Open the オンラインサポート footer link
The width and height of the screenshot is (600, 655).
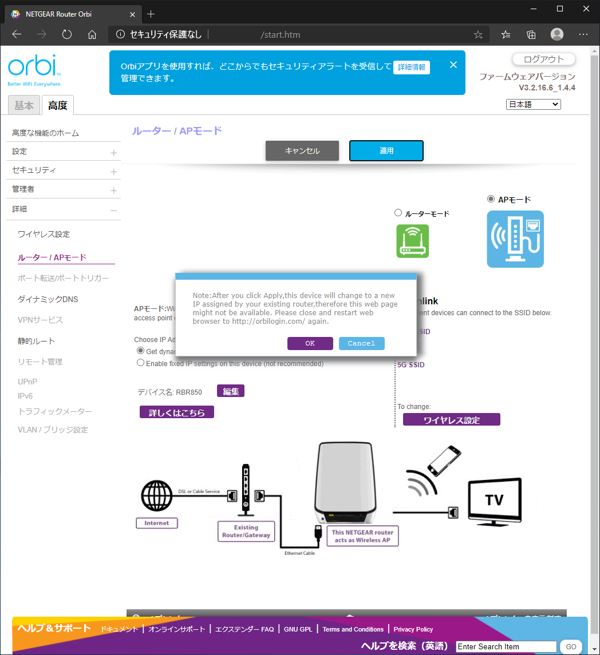click(177, 629)
